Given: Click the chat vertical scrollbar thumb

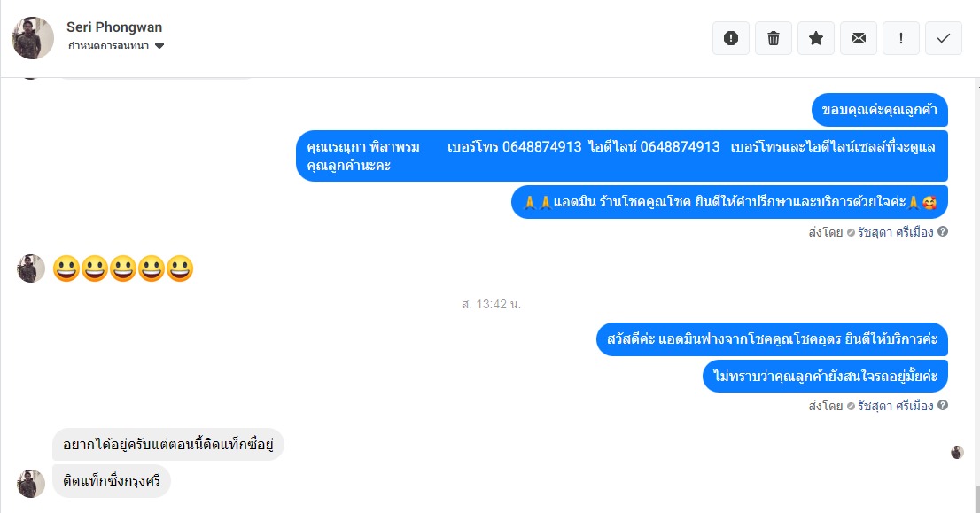Looking at the screenshot, I should pyautogui.click(x=976, y=498).
